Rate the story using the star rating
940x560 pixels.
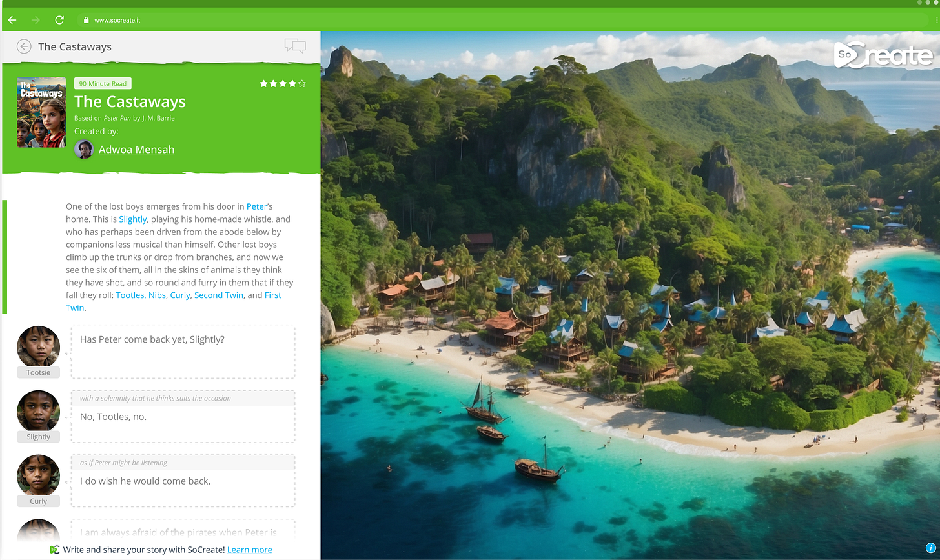(x=283, y=83)
